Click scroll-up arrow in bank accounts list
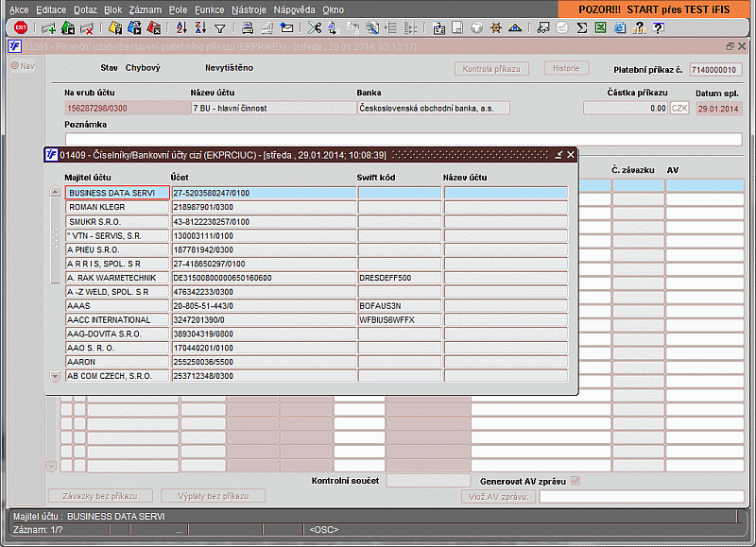The height and width of the screenshot is (547, 756). 55,192
